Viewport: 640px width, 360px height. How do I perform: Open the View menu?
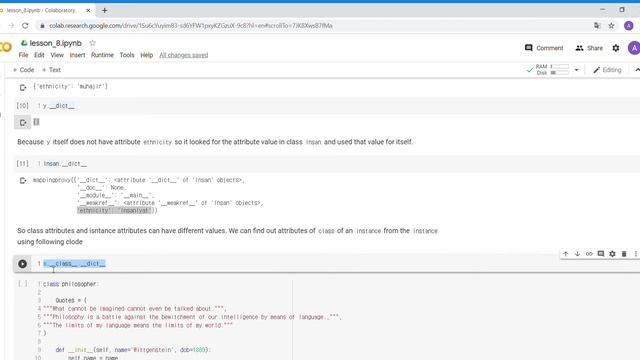(x=57, y=55)
